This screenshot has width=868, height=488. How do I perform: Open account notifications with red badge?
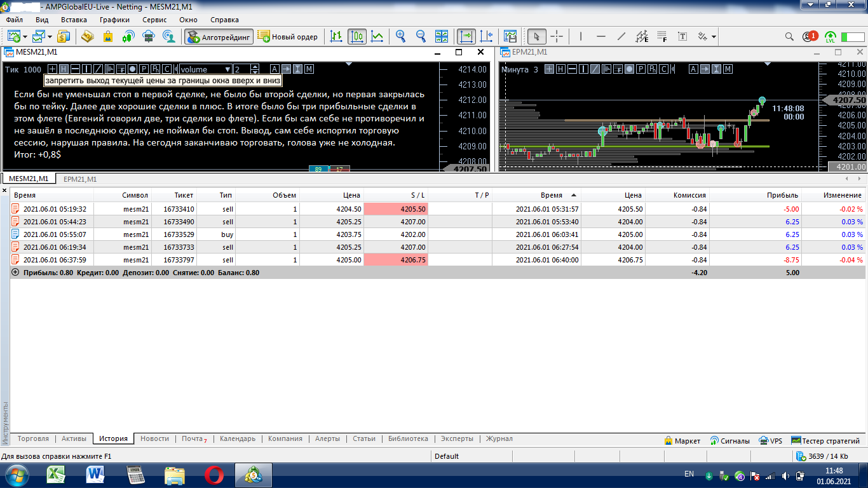point(810,36)
